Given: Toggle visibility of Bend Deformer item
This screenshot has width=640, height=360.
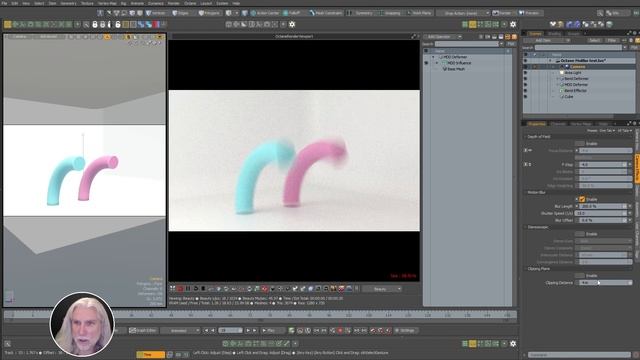Looking at the screenshot, I should pyautogui.click(x=525, y=78).
